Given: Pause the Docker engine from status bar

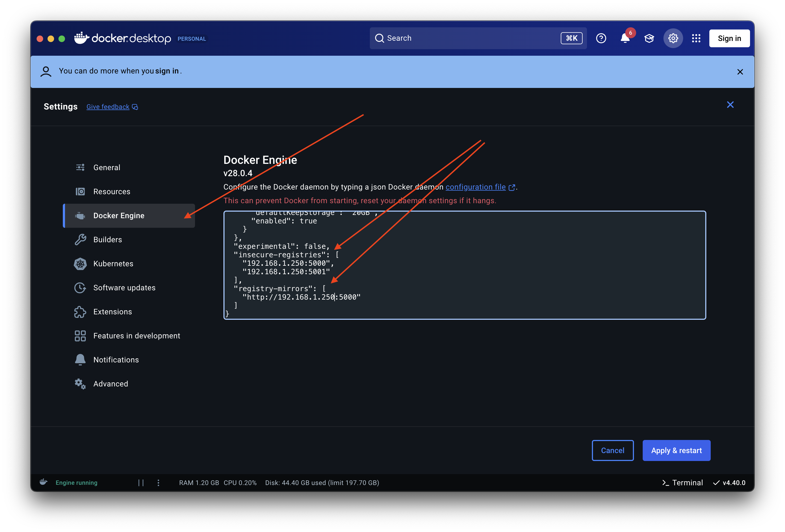Looking at the screenshot, I should 141,483.
